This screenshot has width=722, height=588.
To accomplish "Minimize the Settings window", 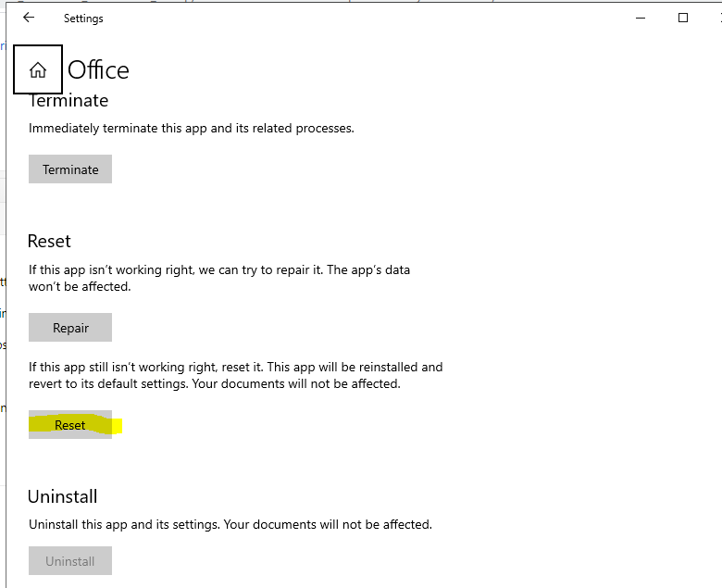I will [640, 18].
